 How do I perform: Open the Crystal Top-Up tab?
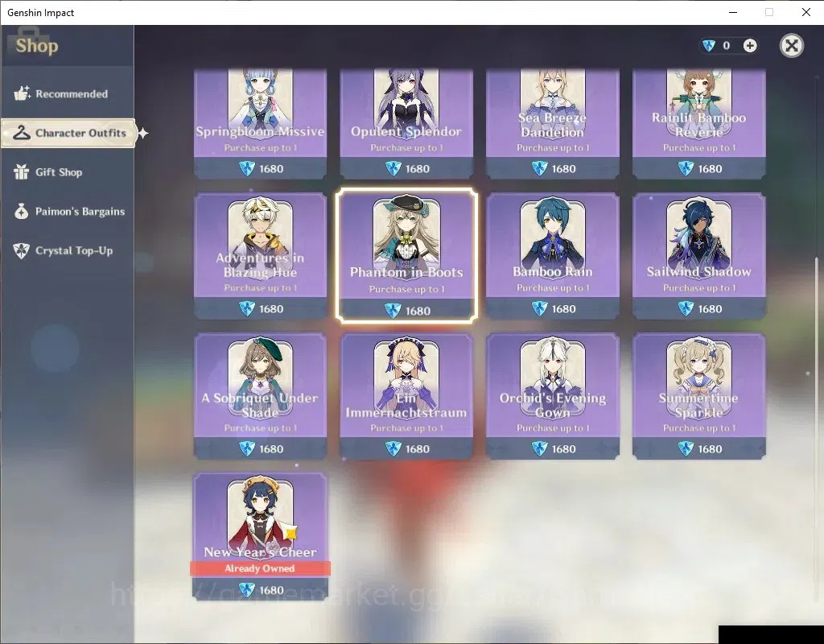(68, 251)
